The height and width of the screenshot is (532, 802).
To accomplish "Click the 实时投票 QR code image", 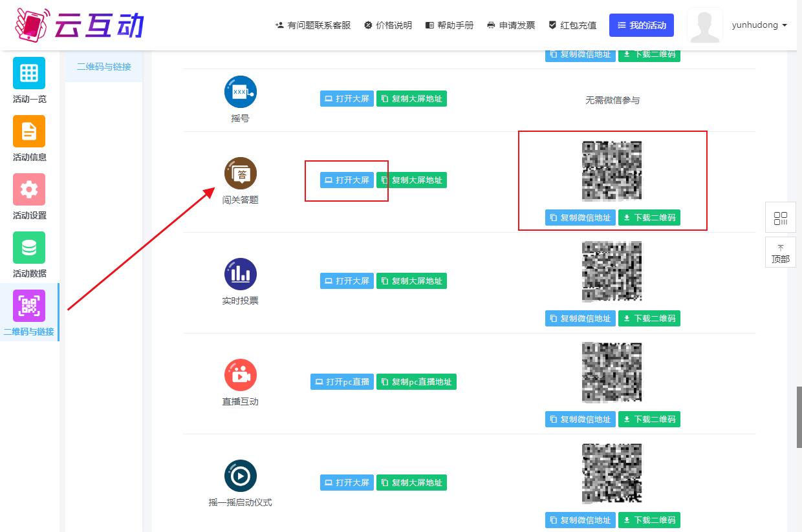I will point(612,271).
